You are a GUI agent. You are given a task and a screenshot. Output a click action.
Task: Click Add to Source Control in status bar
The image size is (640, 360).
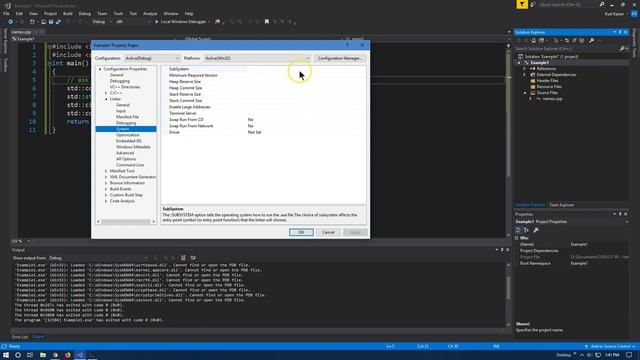[610, 347]
